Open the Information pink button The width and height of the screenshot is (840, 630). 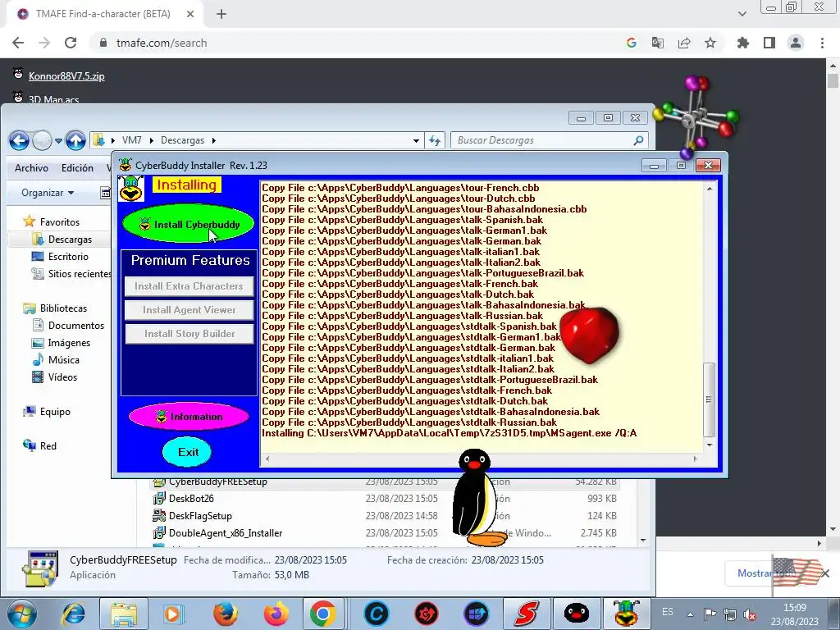(x=189, y=416)
